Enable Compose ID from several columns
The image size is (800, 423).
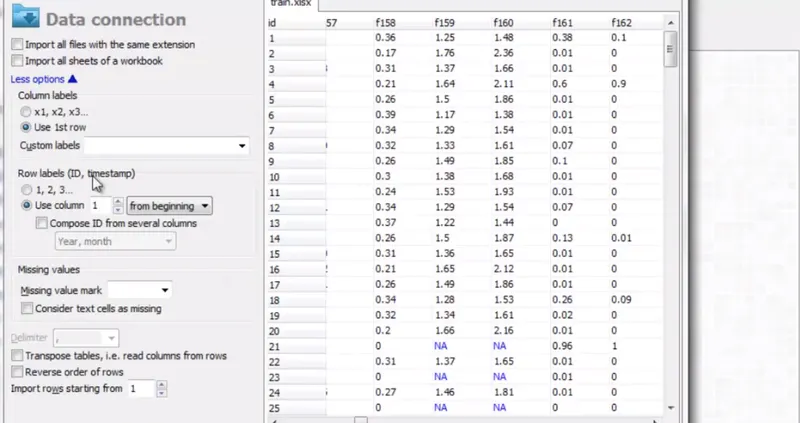(x=42, y=223)
